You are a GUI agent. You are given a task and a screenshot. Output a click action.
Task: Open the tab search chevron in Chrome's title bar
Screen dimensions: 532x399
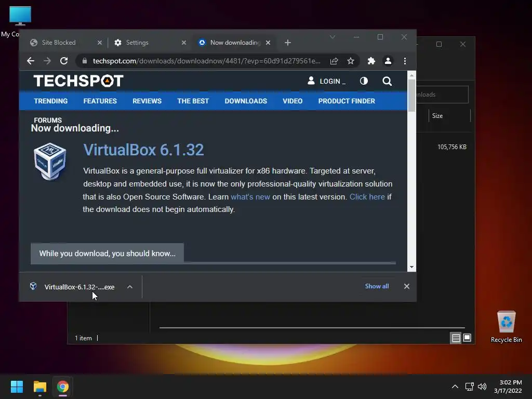(332, 37)
